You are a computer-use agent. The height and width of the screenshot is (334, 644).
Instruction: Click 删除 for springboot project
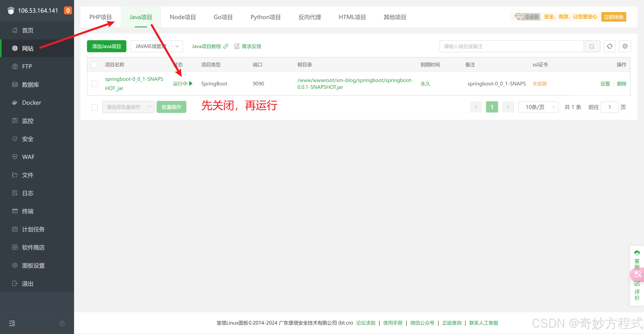621,84
